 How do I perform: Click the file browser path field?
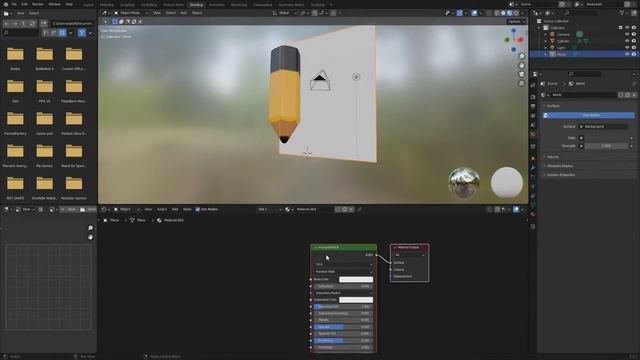point(72,24)
